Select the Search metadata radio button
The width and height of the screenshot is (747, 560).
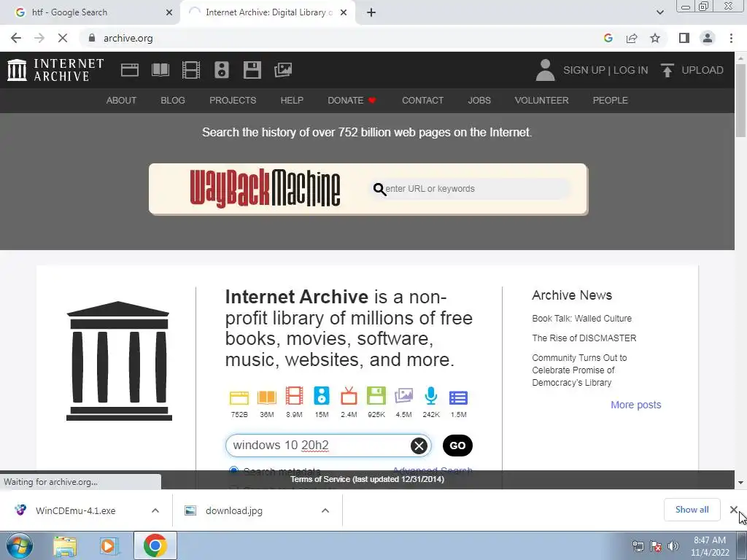tap(233, 471)
